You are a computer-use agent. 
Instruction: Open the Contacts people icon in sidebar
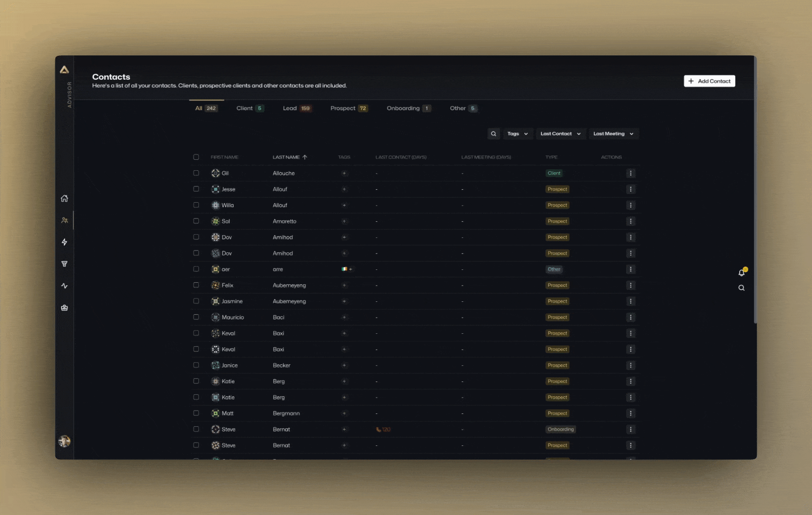point(64,220)
